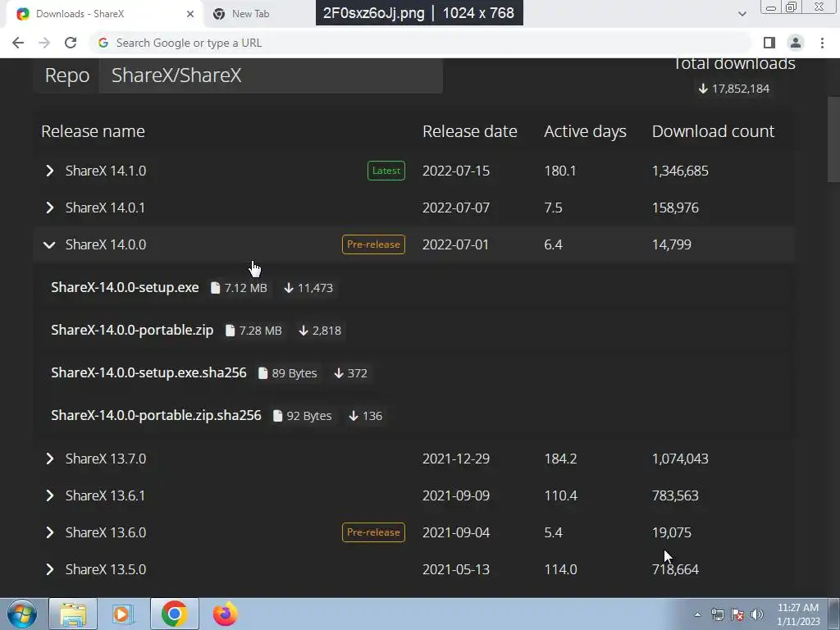The image size is (840, 630).
Task: Focus the Search Google or type a URL bar
Action: [421, 43]
